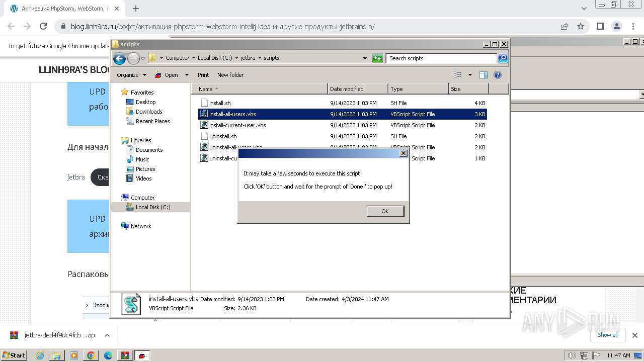Viewport: 644px width, 362px height.
Task: Open Explorer help icon
Action: pos(498,75)
